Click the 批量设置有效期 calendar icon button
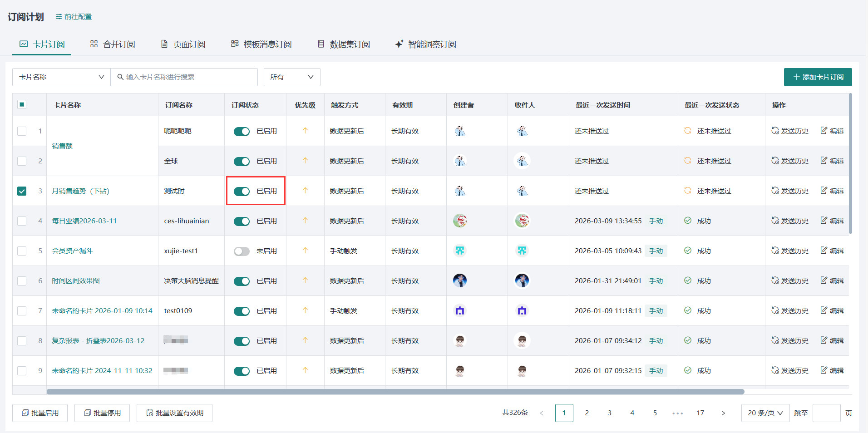The height and width of the screenshot is (433, 868). tap(149, 413)
